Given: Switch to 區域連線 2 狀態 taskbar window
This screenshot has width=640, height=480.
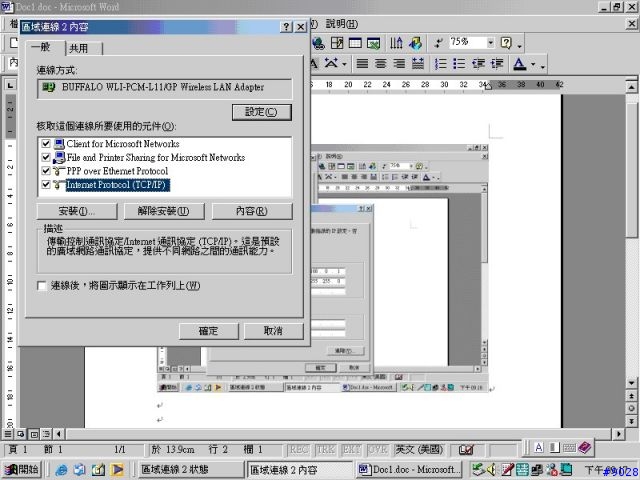Looking at the screenshot, I should (190, 469).
